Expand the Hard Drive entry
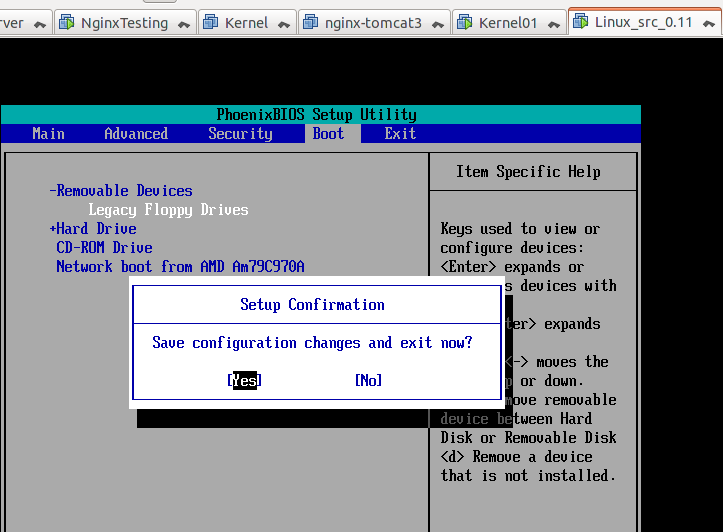 93,228
